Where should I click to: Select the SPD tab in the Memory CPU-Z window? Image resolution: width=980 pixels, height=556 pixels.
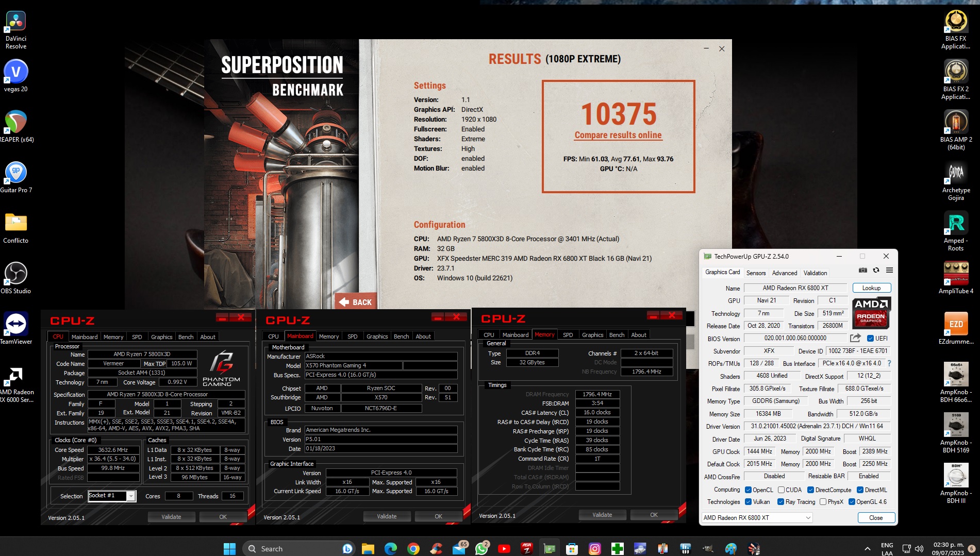568,335
